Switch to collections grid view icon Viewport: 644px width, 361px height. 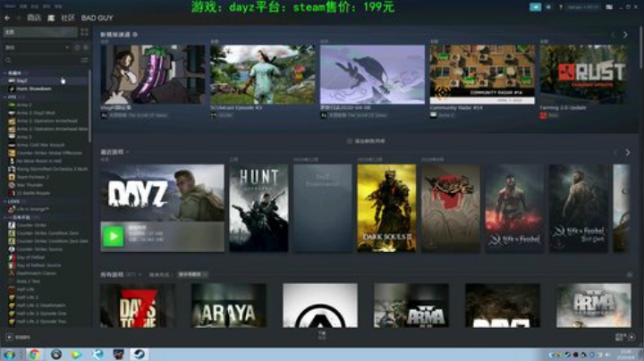[84, 32]
